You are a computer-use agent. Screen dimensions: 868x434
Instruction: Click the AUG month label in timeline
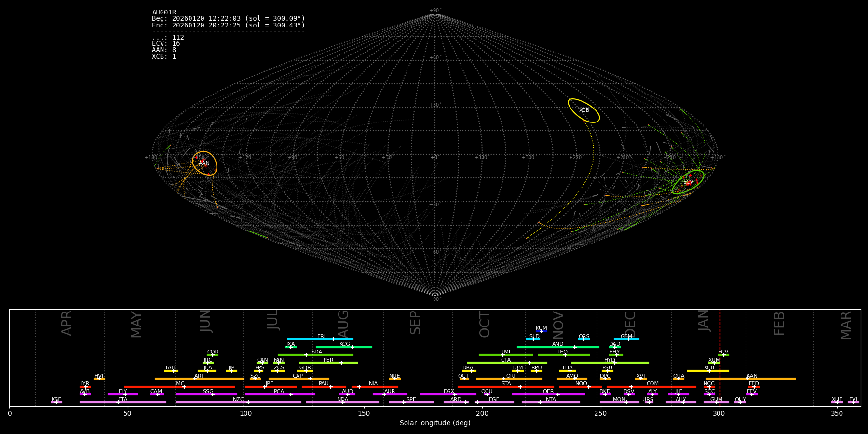click(343, 323)
